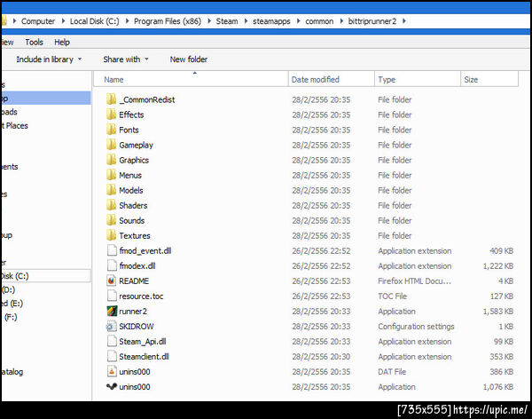Expand the breadcrumb arrow after Local Disk (C:)
532x419 pixels.
pos(127,21)
